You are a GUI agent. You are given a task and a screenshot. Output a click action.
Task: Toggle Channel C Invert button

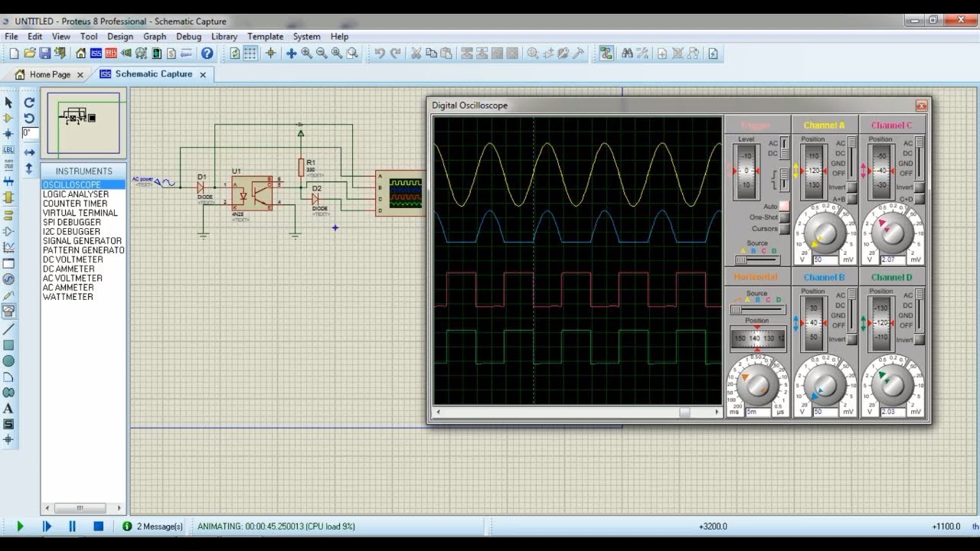click(x=919, y=187)
